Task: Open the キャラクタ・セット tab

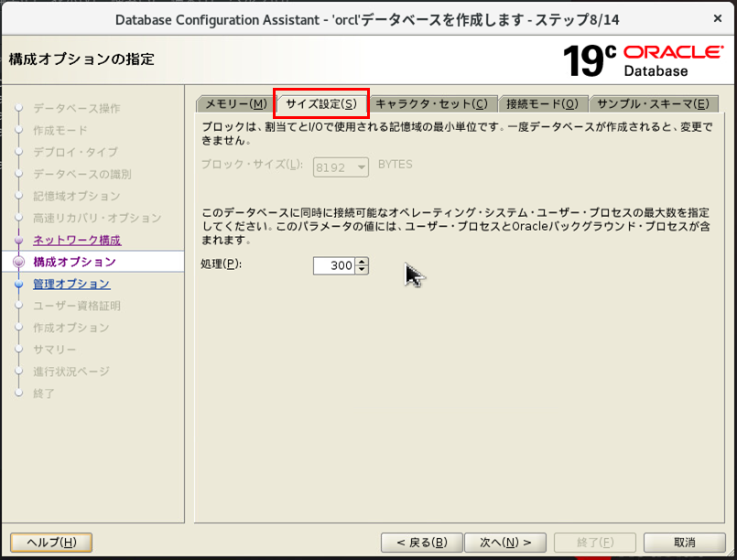Action: [x=434, y=103]
